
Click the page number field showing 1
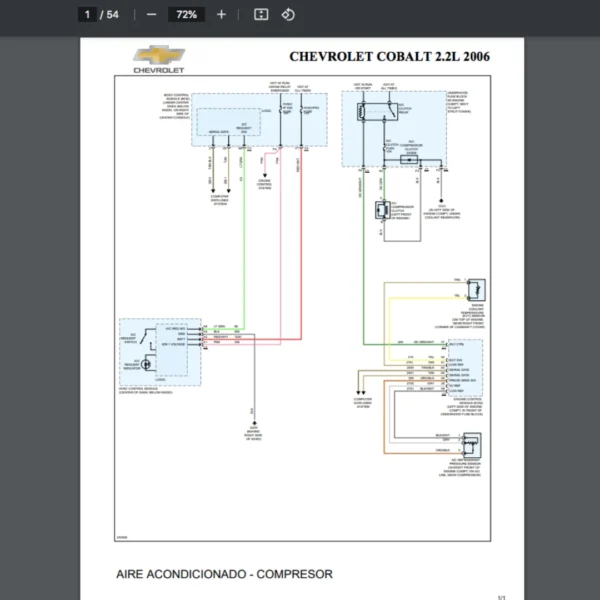[x=88, y=15]
